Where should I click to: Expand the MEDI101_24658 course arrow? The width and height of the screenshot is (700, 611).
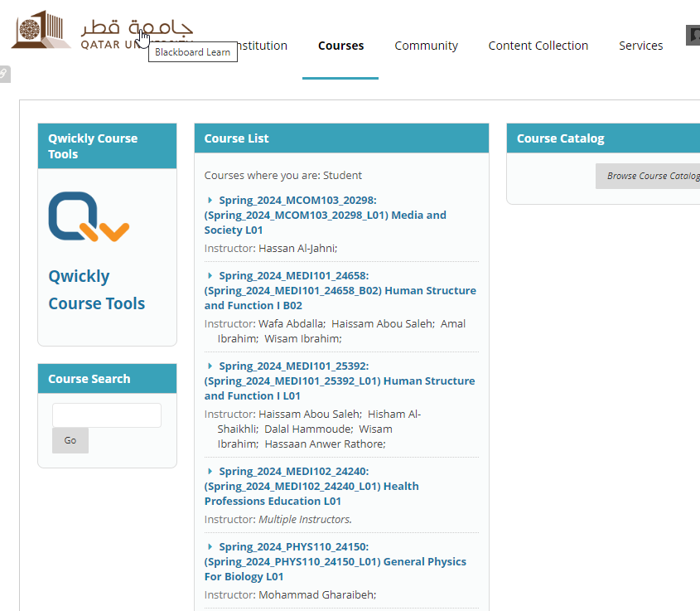(210, 275)
